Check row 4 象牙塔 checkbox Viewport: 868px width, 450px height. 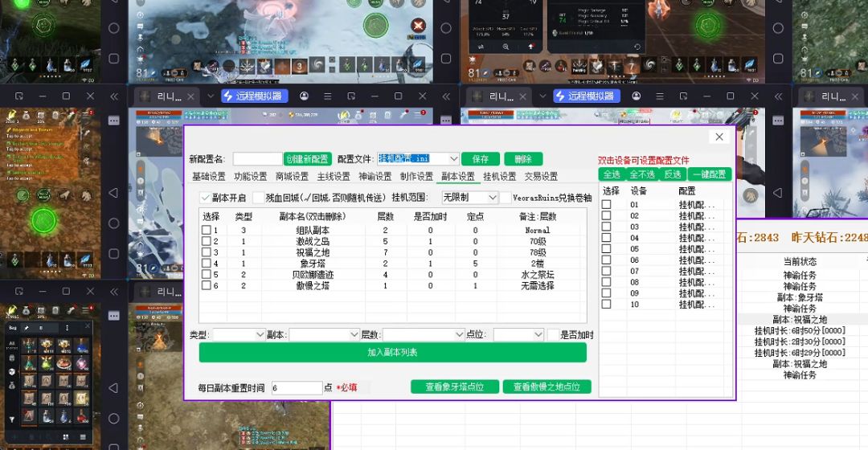coord(207,263)
